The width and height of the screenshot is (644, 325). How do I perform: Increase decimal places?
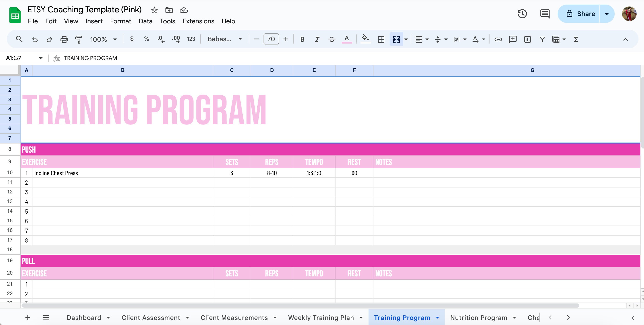pos(176,39)
